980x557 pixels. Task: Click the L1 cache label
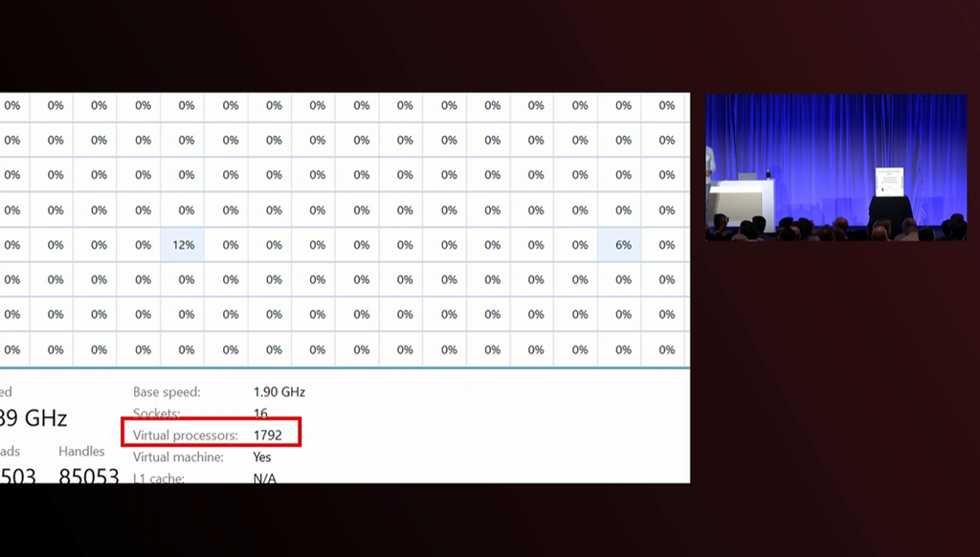(159, 479)
